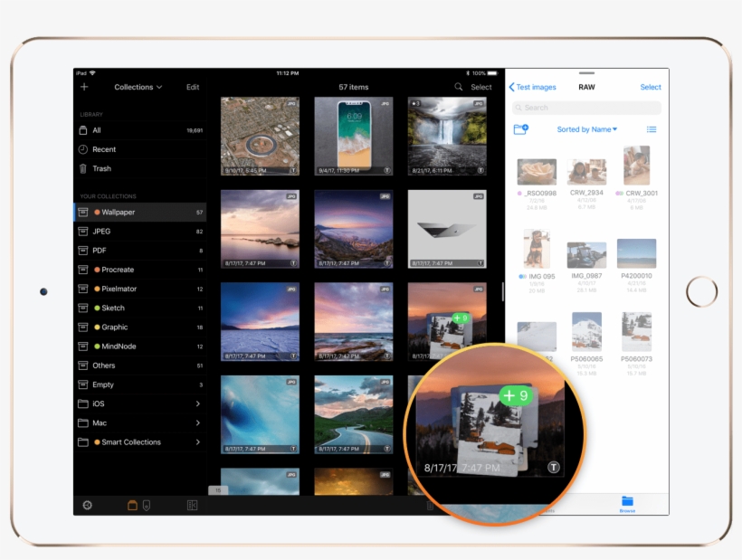
Task: Expand the iOS folder chevron
Action: click(x=198, y=403)
